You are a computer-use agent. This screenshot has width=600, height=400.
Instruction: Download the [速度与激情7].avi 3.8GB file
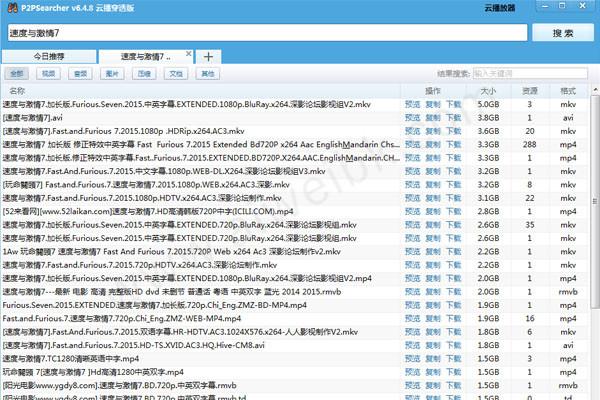point(454,118)
